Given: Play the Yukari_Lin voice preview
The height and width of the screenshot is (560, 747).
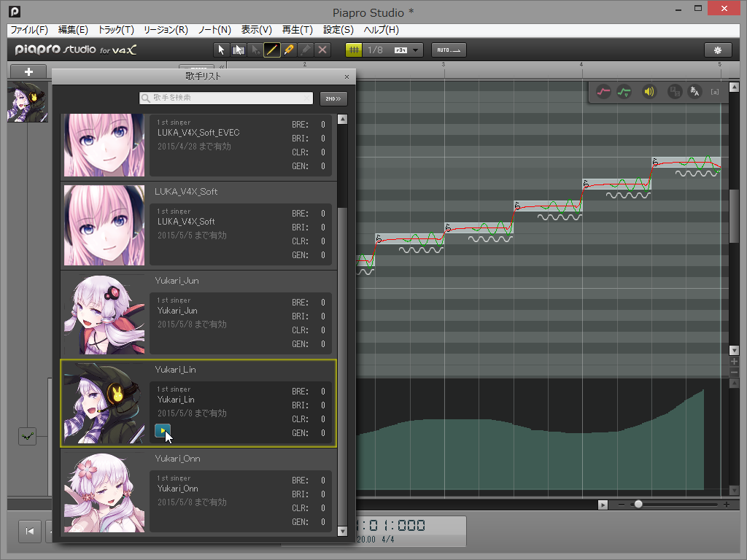Looking at the screenshot, I should (x=163, y=430).
